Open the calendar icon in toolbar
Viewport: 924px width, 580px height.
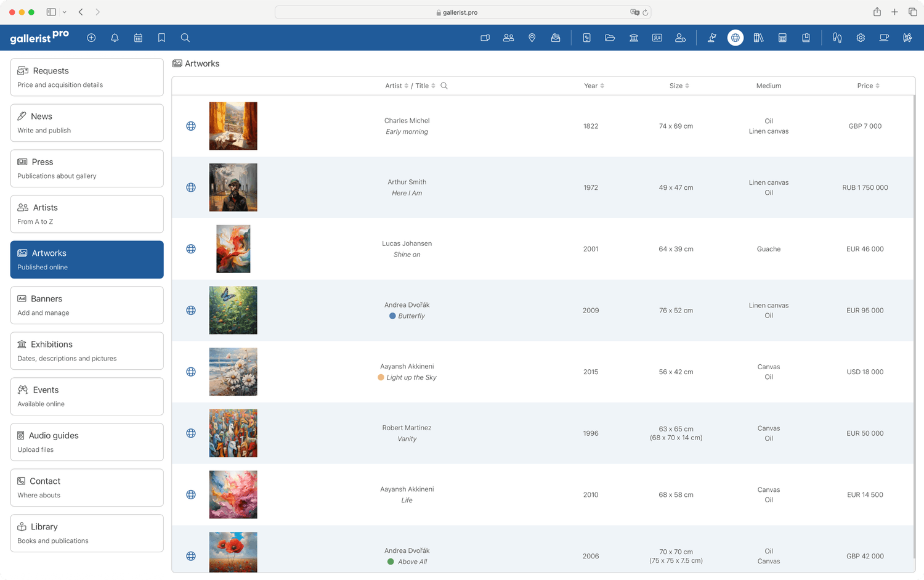138,38
